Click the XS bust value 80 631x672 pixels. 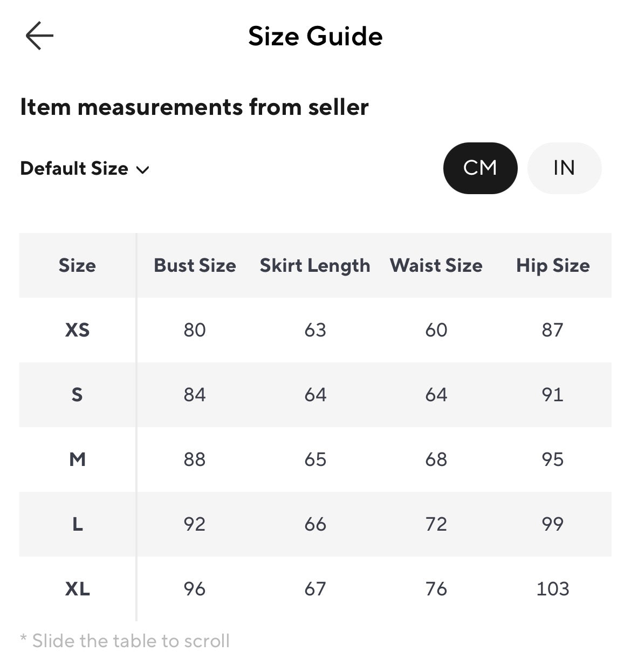tap(195, 330)
